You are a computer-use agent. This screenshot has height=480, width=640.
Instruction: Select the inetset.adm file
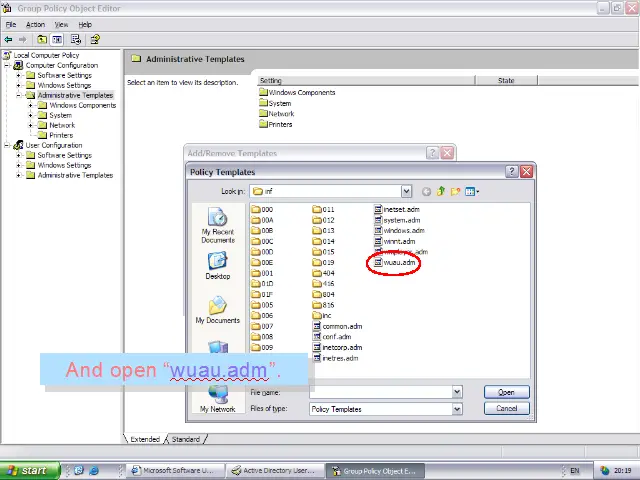(397, 209)
